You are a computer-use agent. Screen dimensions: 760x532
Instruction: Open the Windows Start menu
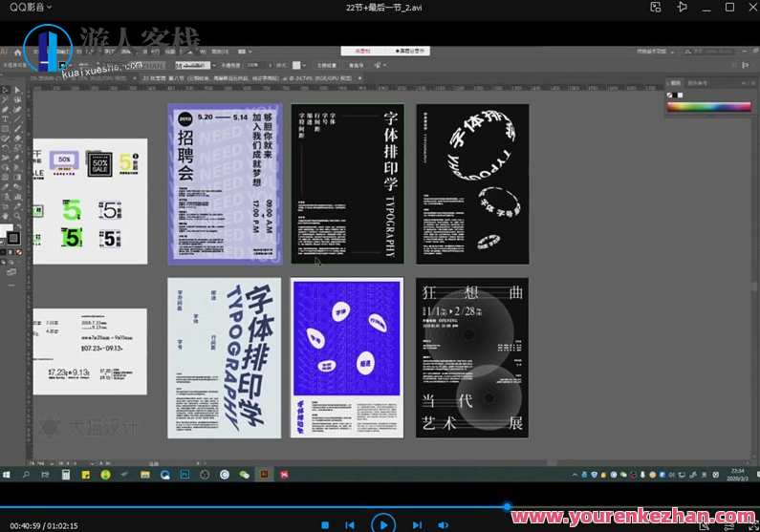pos(9,474)
